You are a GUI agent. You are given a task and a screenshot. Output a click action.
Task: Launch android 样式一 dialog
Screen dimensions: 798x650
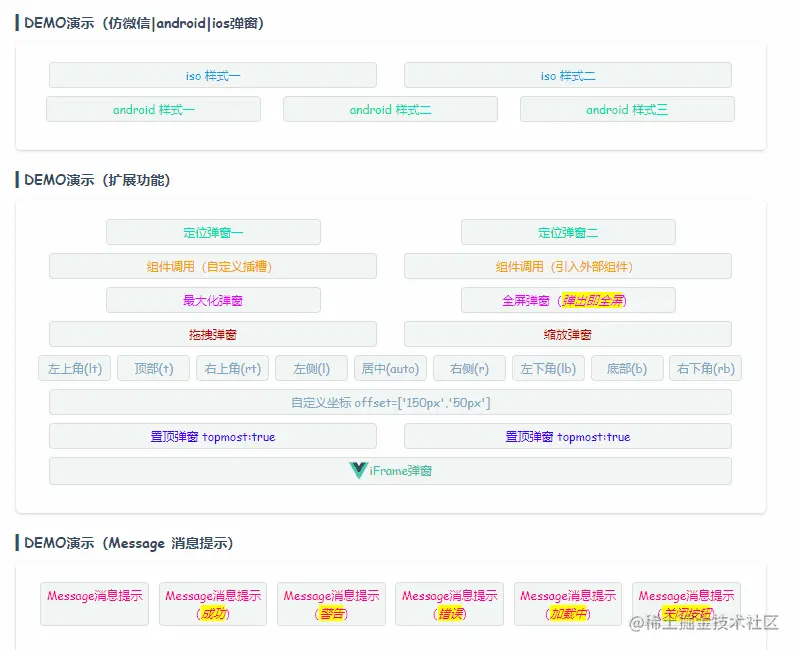click(x=153, y=109)
